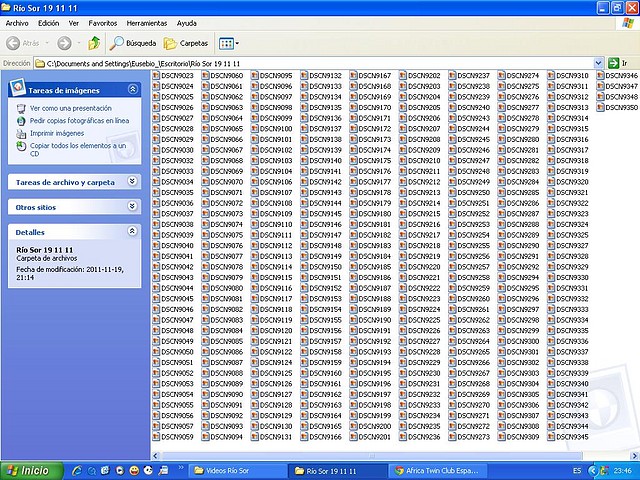Open the Atrás history dropdown arrow
Viewport: 640px width, 480px height.
pyautogui.click(x=47, y=43)
